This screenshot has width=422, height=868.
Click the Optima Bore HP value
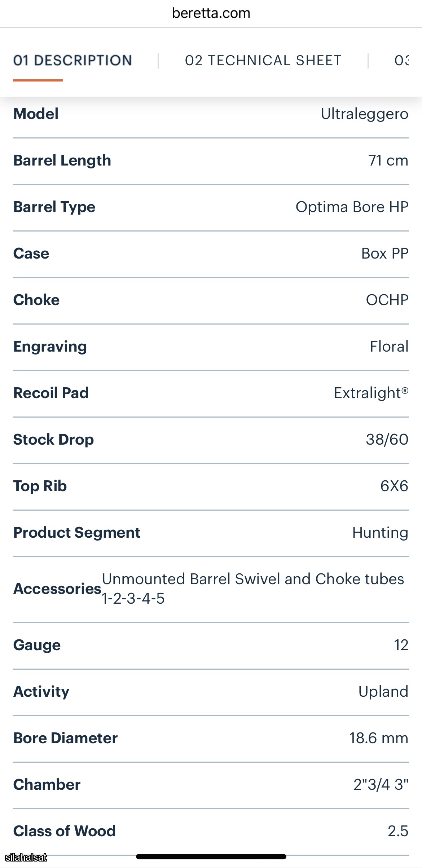(x=352, y=207)
